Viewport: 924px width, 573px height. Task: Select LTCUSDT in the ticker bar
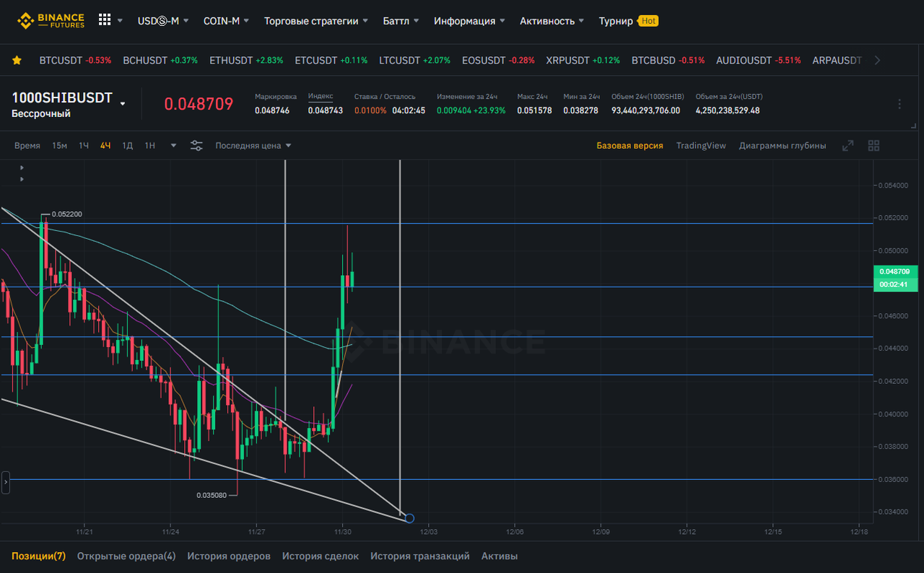tap(415, 61)
